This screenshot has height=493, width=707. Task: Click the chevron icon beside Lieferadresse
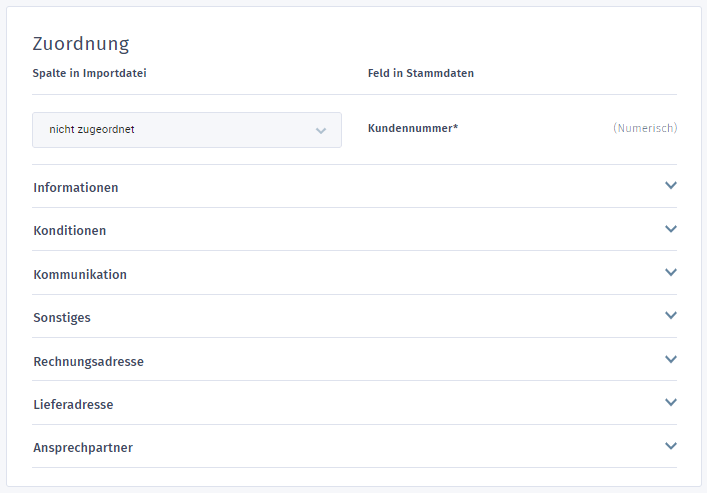pyautogui.click(x=671, y=403)
